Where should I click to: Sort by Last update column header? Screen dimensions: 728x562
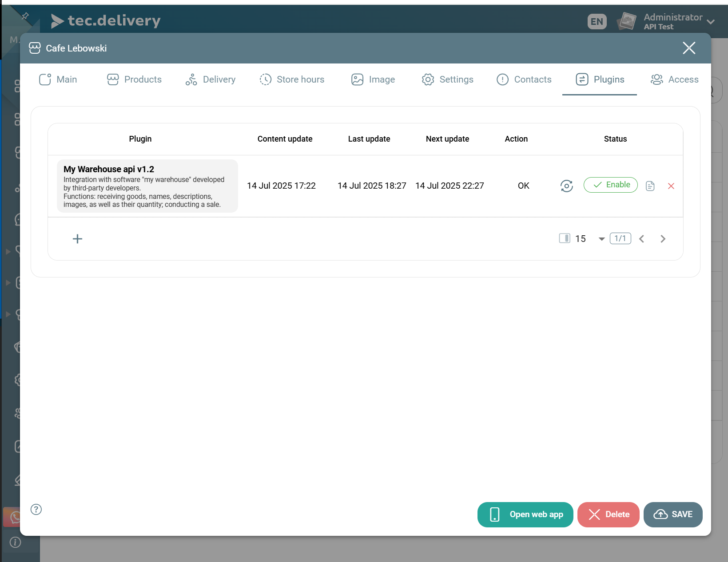pos(369,139)
